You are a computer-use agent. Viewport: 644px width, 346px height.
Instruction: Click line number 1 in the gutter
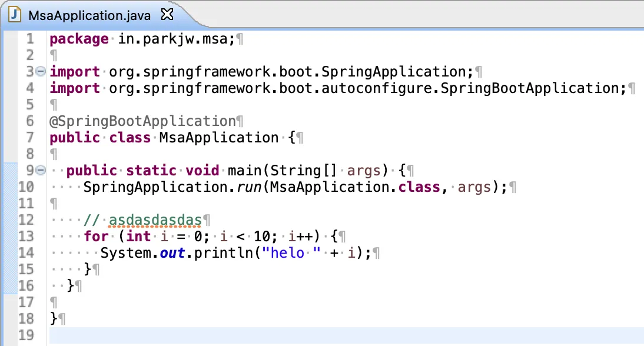point(30,39)
